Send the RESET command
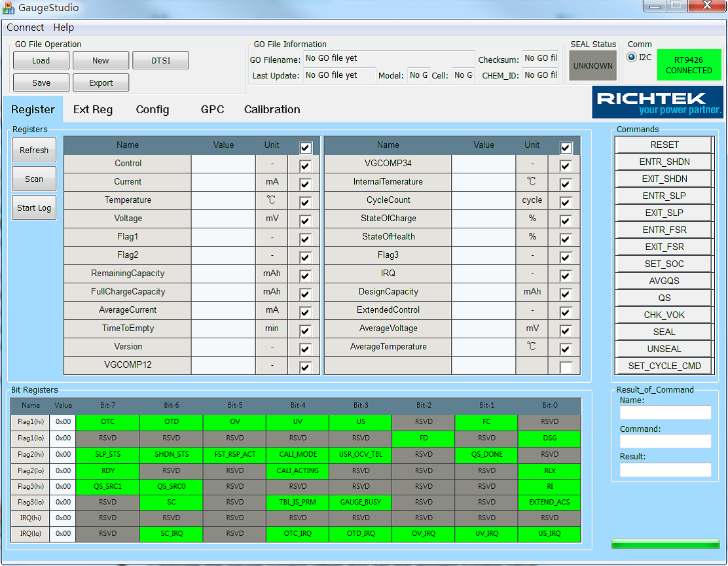This screenshot has width=728, height=566. point(663,144)
